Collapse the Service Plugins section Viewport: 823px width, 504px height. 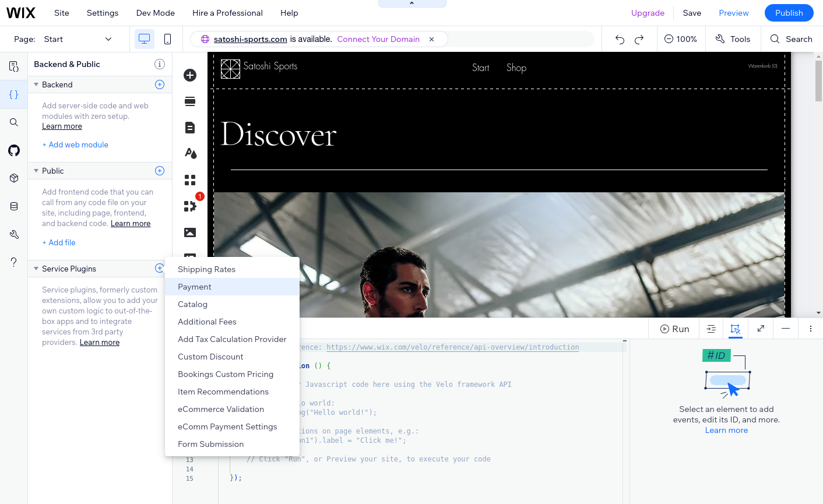coord(37,269)
